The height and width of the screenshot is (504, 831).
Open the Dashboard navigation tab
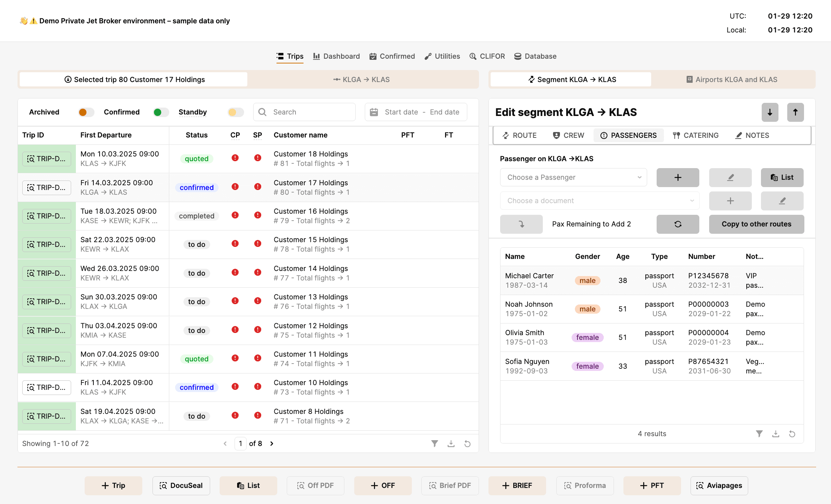336,56
